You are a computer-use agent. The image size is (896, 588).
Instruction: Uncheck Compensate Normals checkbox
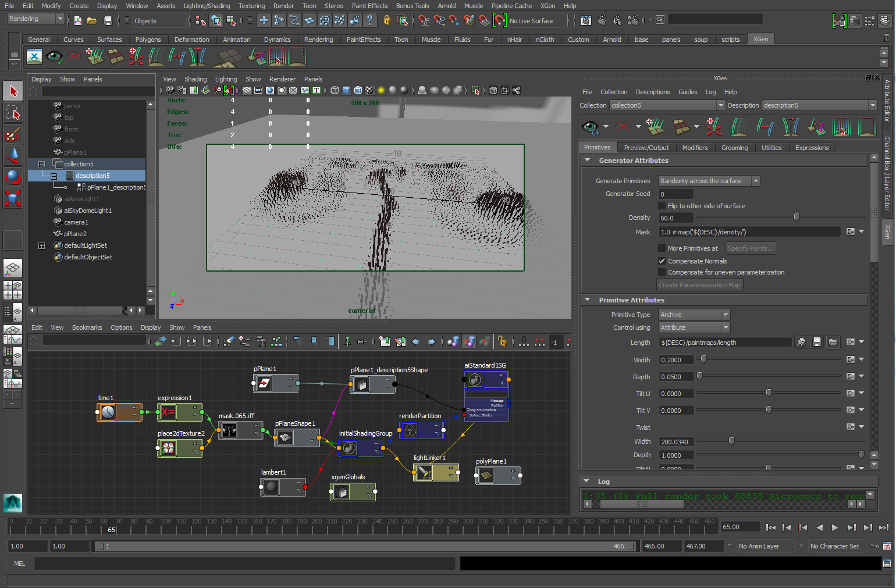pos(662,261)
